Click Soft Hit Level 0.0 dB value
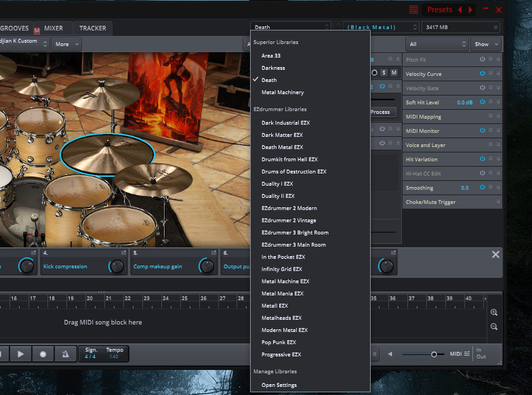Image resolution: width=532 pixels, height=395 pixels. pyautogui.click(x=464, y=102)
